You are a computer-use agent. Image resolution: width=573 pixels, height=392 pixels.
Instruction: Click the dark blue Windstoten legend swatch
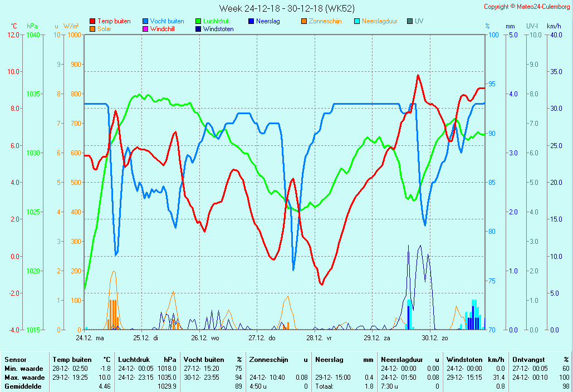pos(198,29)
